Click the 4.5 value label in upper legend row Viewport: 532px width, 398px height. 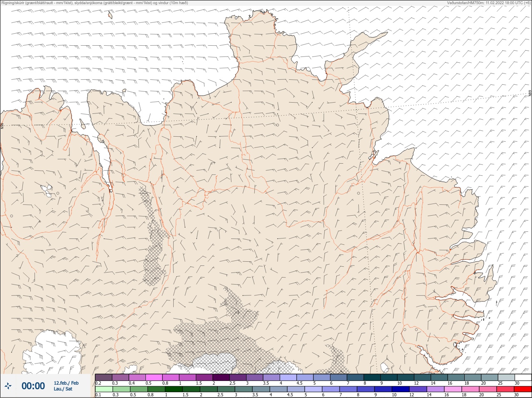300,383
